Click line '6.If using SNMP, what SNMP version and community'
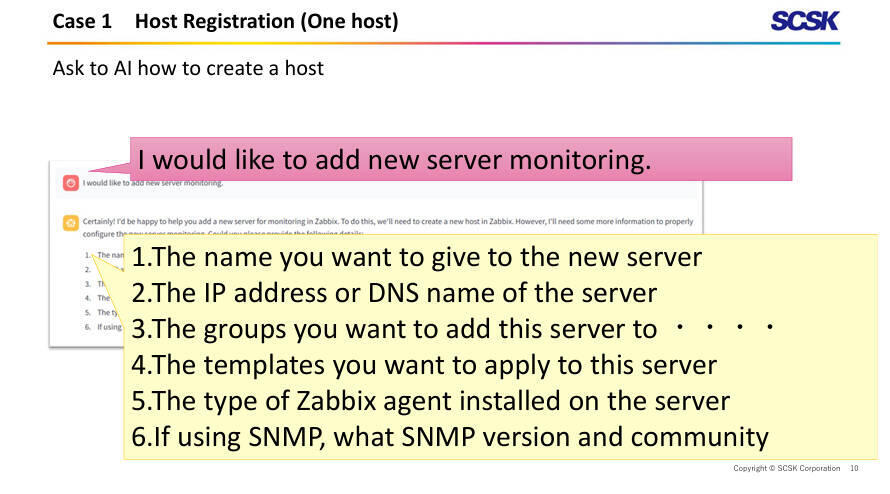This screenshot has height=494, width=890. (450, 437)
